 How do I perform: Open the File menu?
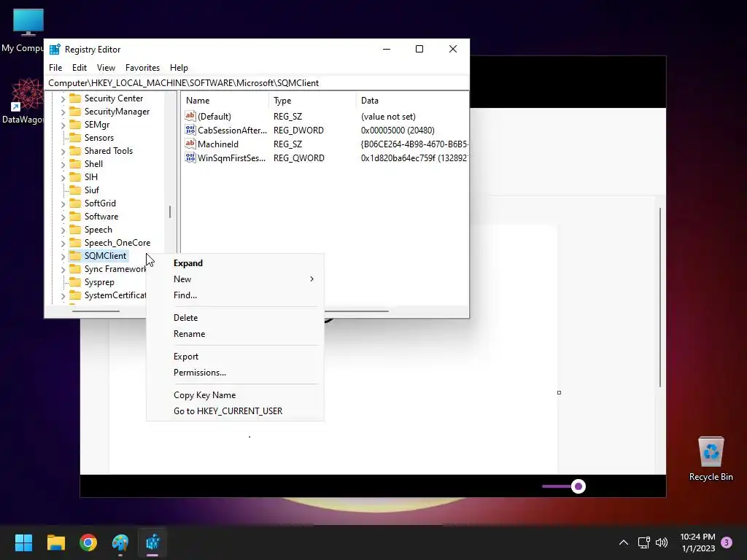point(55,68)
